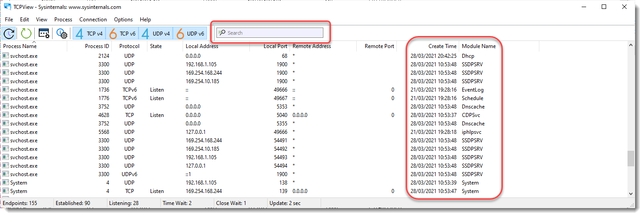Image resolution: width=644 pixels, height=217 pixels.
Task: Sort by Protocol column header
Action: [129, 46]
